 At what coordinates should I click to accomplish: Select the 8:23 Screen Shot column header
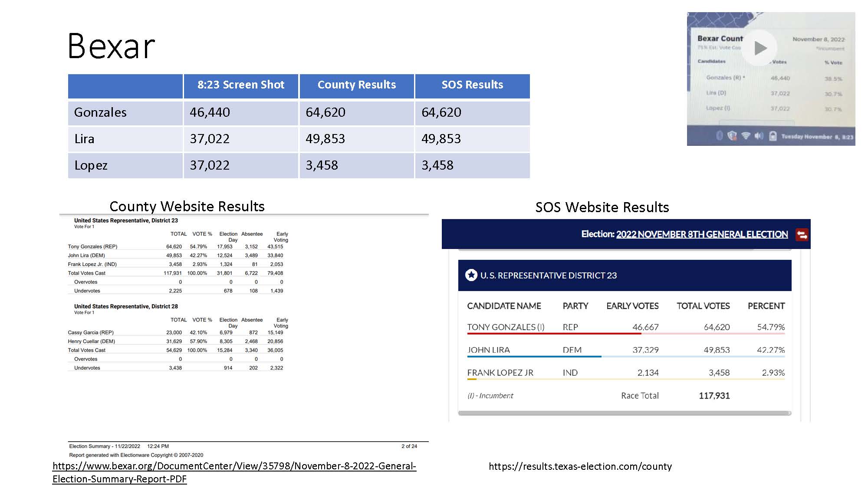[x=241, y=85]
